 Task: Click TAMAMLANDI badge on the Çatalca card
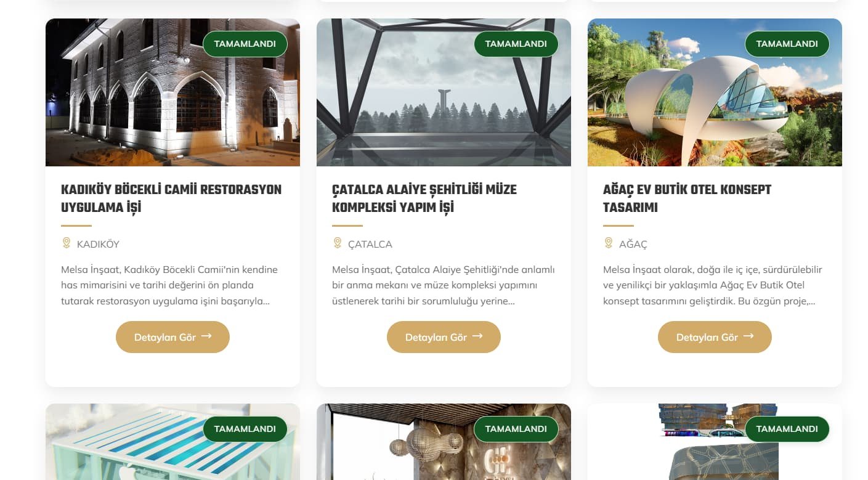516,44
